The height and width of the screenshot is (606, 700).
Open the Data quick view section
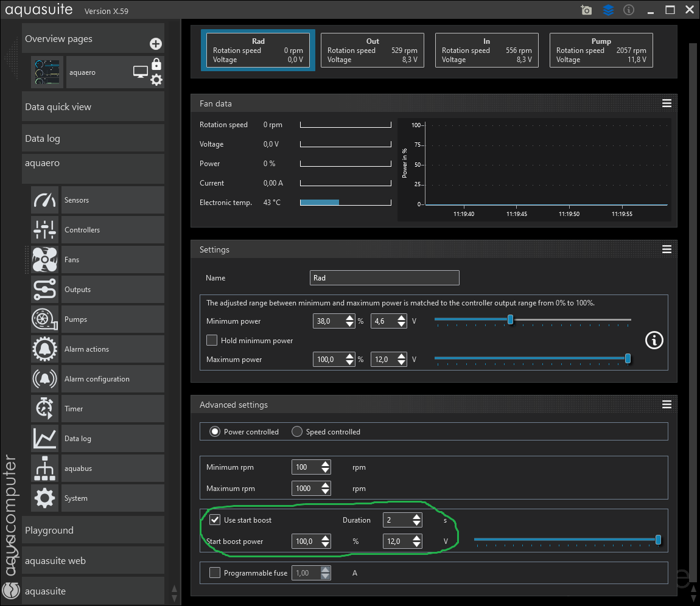[x=93, y=107]
